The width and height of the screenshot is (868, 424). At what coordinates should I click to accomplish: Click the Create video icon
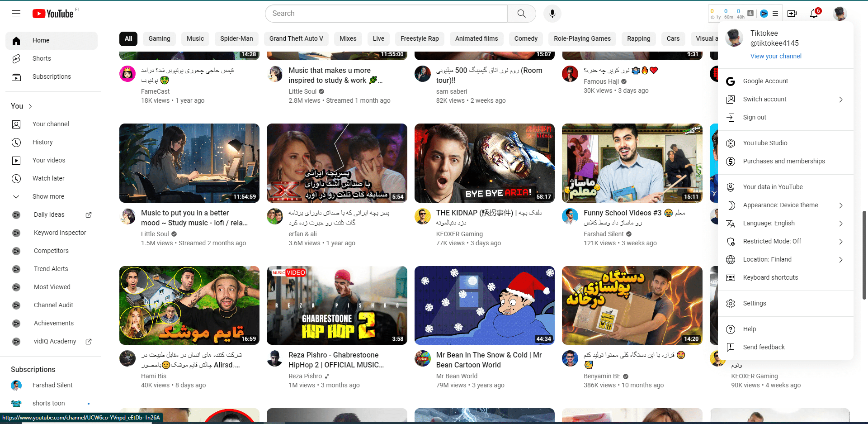(792, 14)
